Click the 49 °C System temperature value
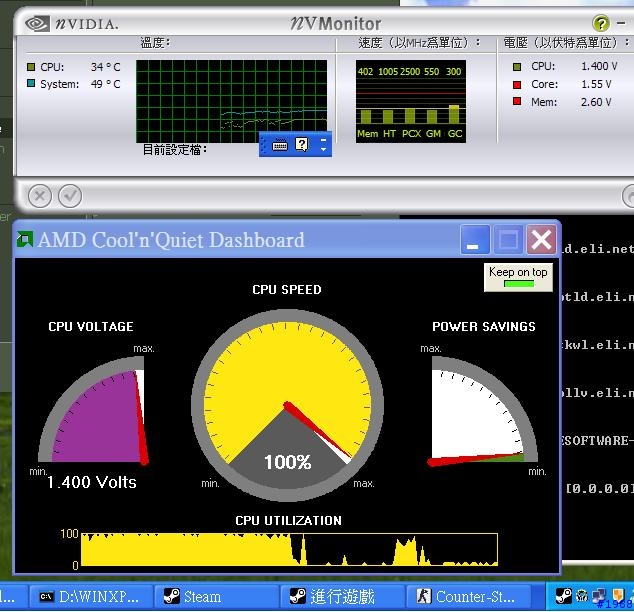 click(x=105, y=84)
